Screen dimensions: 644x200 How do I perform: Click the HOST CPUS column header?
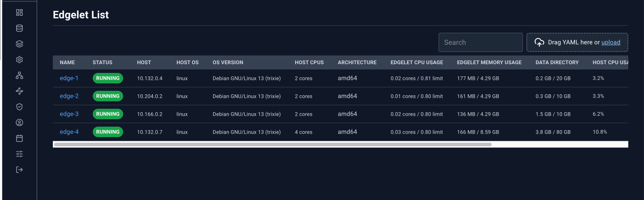(x=309, y=62)
